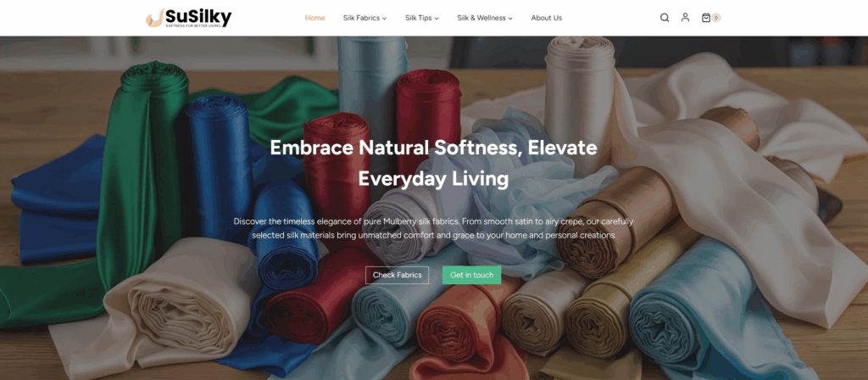Go to the Home menu item

(315, 18)
